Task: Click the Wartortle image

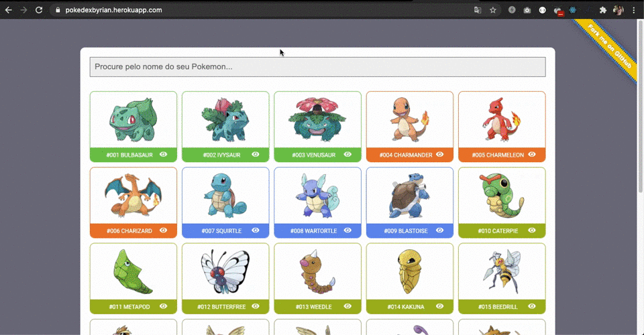Action: coord(317,195)
